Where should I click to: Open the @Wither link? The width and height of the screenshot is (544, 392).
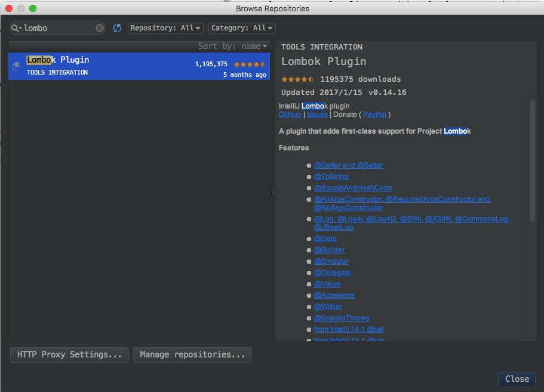click(328, 307)
